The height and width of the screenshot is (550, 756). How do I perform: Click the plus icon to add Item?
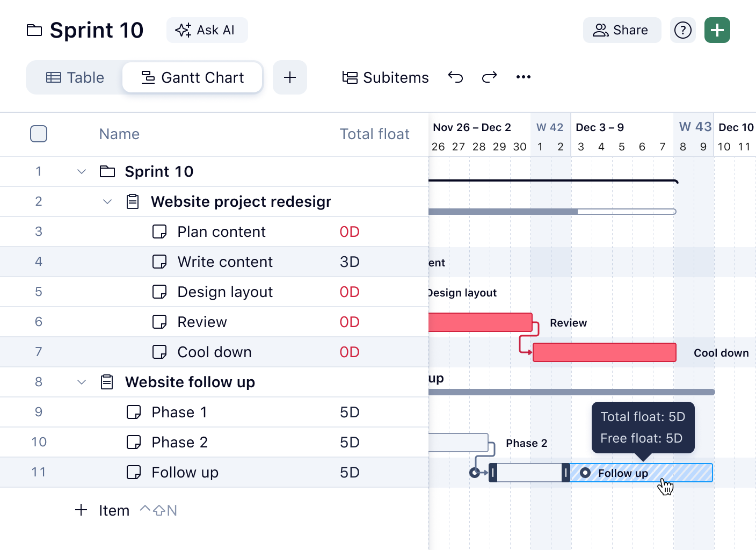click(81, 510)
